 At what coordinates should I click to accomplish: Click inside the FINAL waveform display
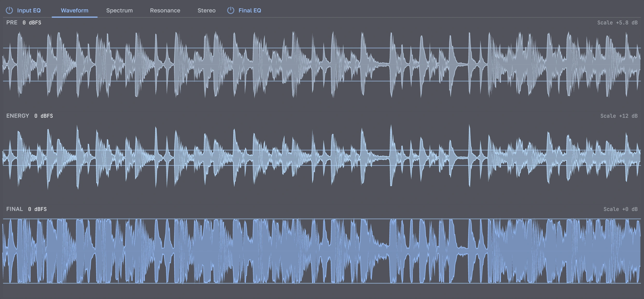(322, 251)
